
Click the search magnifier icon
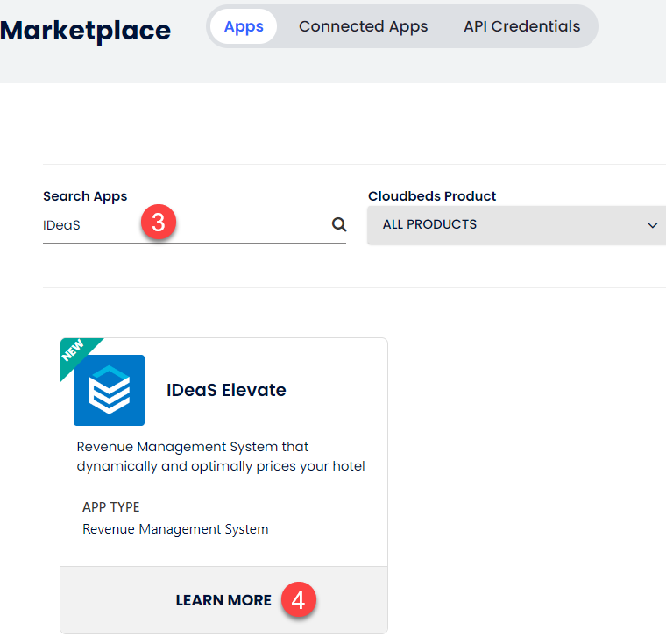click(x=338, y=224)
